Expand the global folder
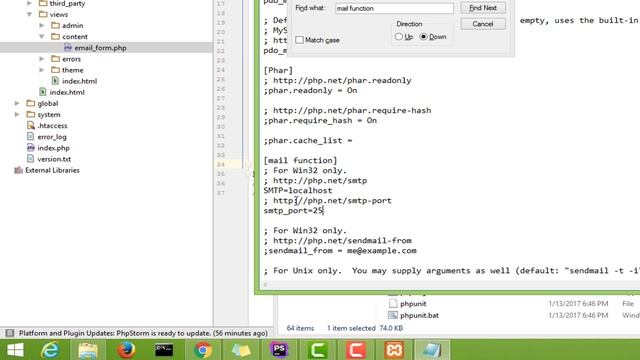Viewport: 640px width, 360px height. tap(17, 103)
